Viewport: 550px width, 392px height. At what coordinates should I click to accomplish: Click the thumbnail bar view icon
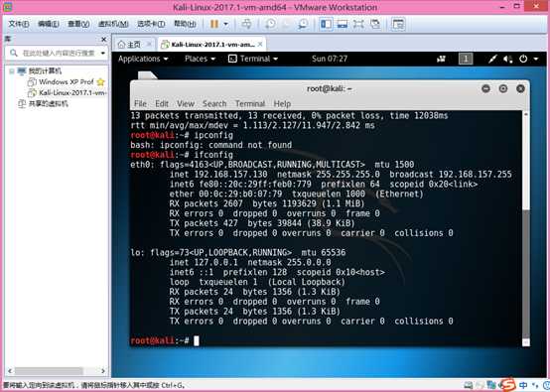(342, 24)
